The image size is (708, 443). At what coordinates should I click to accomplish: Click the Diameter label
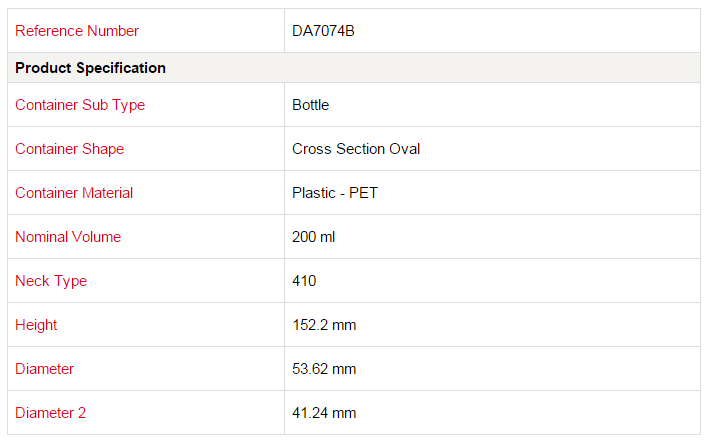pyautogui.click(x=44, y=369)
